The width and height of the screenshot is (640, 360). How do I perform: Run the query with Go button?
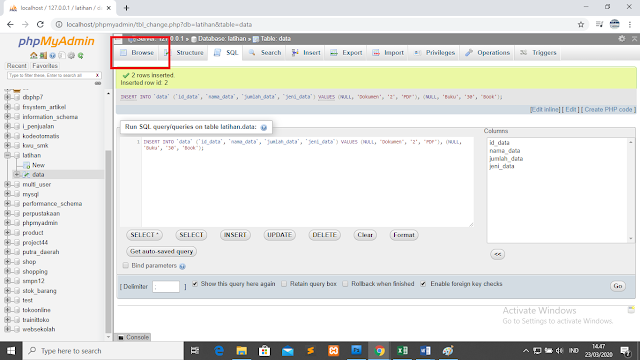(x=618, y=286)
